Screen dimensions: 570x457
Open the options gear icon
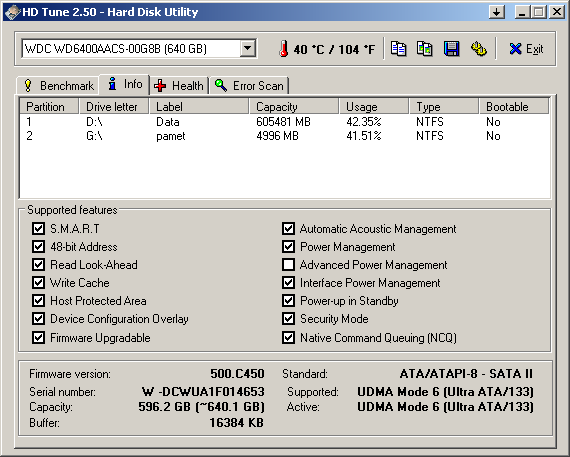pyautogui.click(x=479, y=49)
